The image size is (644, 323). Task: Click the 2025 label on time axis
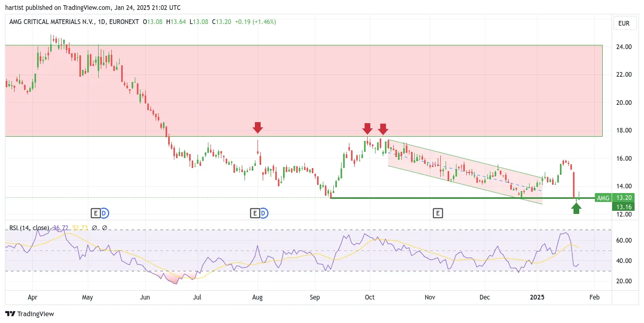click(x=537, y=297)
